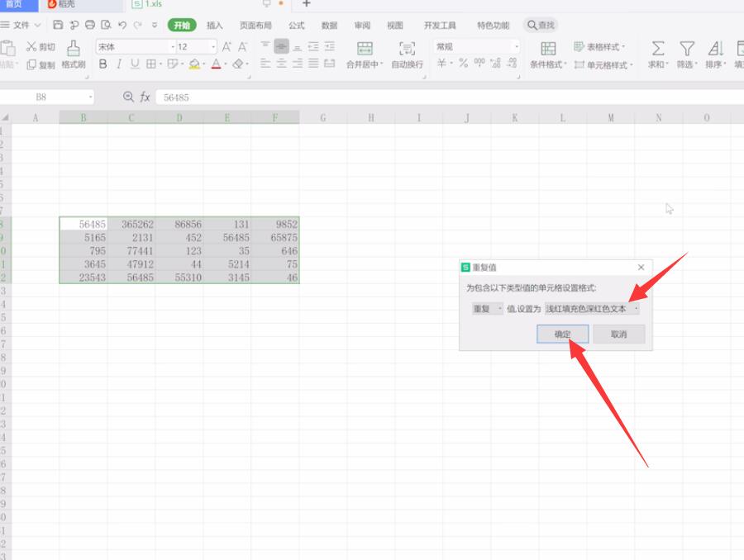The height and width of the screenshot is (560, 744).
Task: Apply bold formatting
Action: tap(103, 64)
